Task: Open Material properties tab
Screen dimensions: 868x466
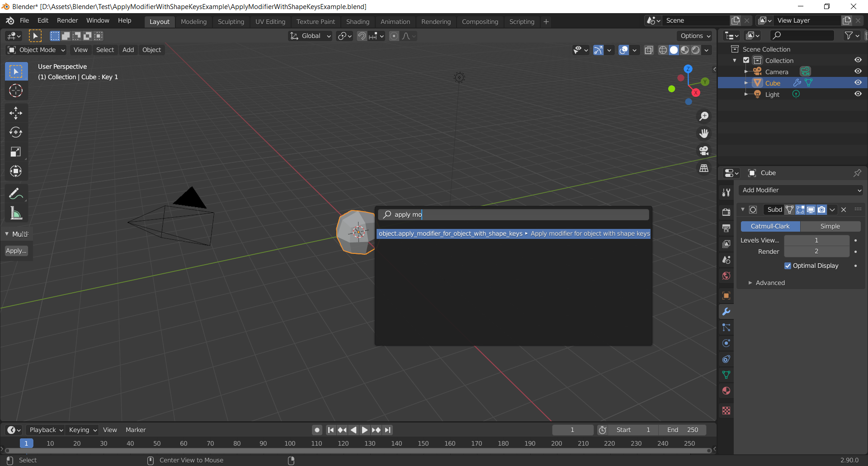Action: 726,391
